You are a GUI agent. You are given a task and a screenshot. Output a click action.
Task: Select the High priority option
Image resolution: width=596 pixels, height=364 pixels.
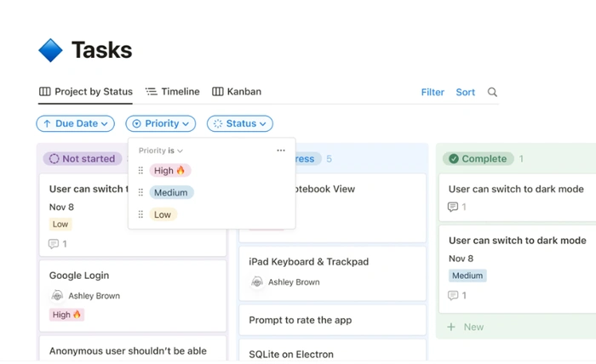tap(170, 170)
